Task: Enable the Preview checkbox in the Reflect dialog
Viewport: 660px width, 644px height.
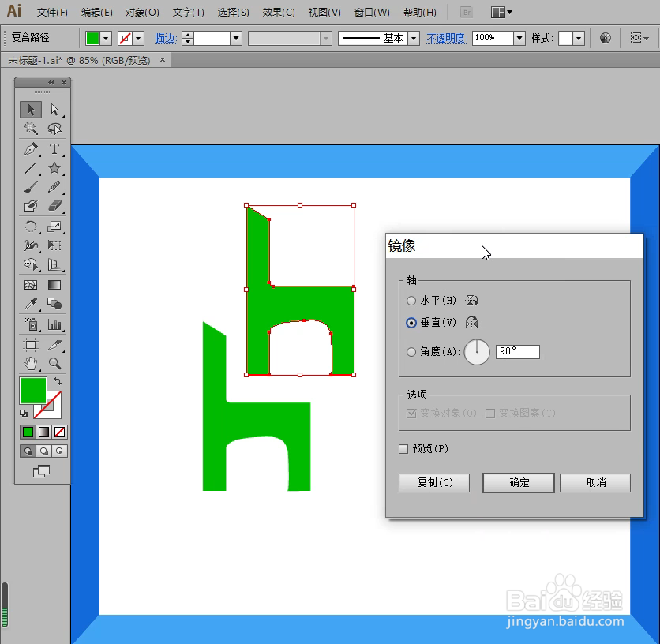Action: (x=403, y=448)
